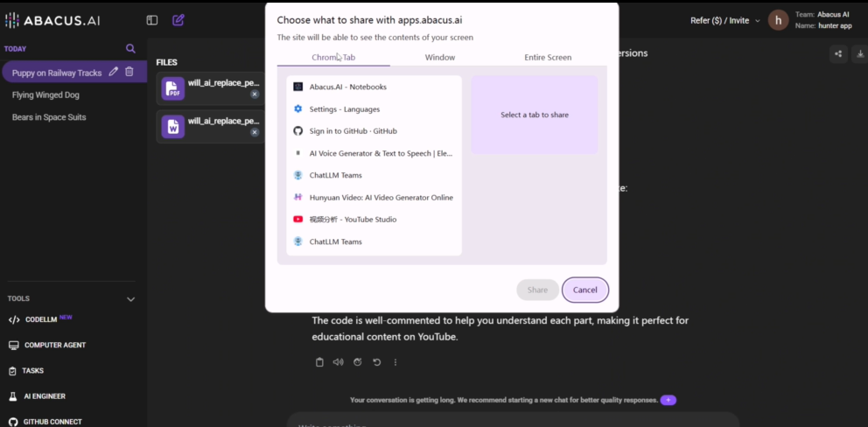
Task: Open Bears in Space Suits chat
Action: click(49, 117)
